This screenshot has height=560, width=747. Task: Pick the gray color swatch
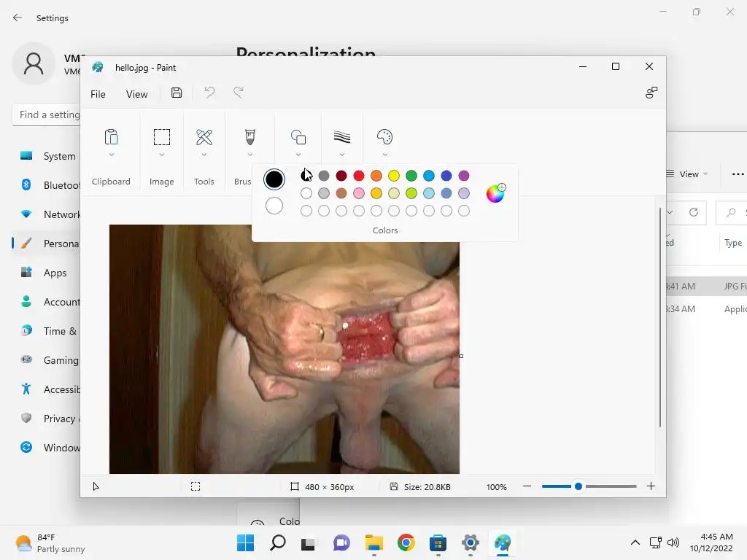[x=323, y=176]
